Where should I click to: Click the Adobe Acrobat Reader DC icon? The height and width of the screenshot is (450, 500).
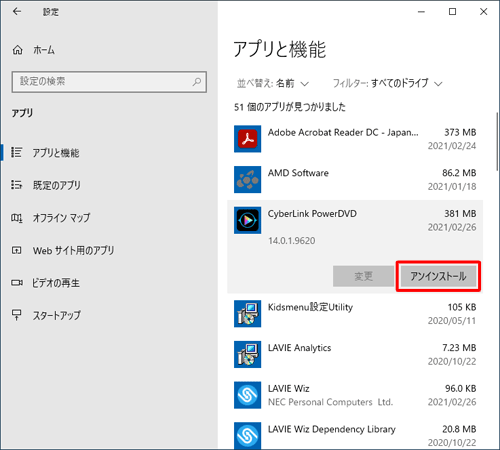tap(247, 139)
